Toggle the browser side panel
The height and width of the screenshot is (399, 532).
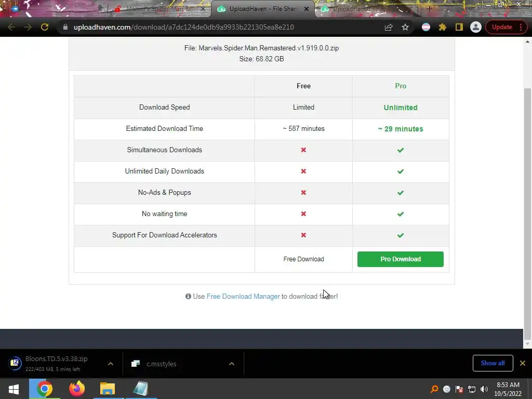coord(459,27)
